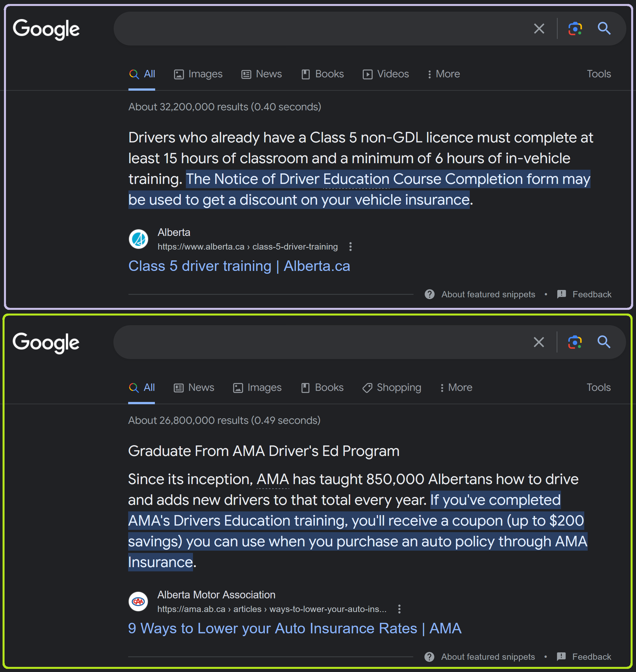Viewport: 636px width, 672px height.
Task: Expand the More menu beside Shopping tab
Action: [x=456, y=387]
